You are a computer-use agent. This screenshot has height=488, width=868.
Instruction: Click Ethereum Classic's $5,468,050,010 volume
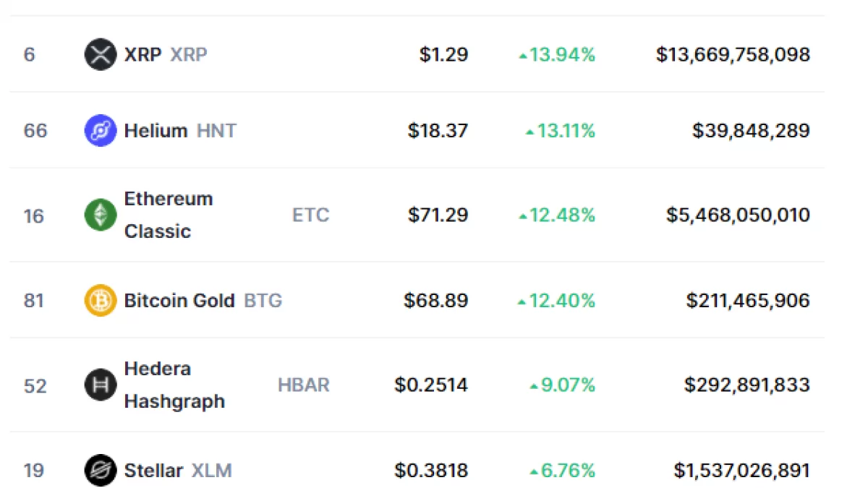tap(738, 215)
